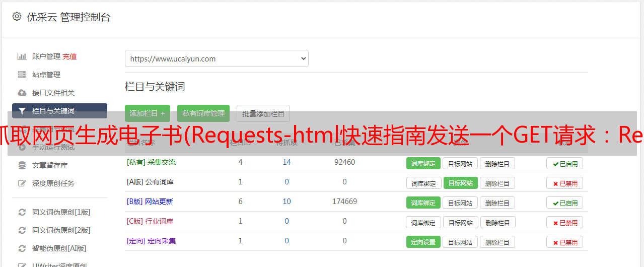Viewport: 644px width, 267px height.
Task: Click 词库绑定 for 采集交流 row
Action: point(423,163)
